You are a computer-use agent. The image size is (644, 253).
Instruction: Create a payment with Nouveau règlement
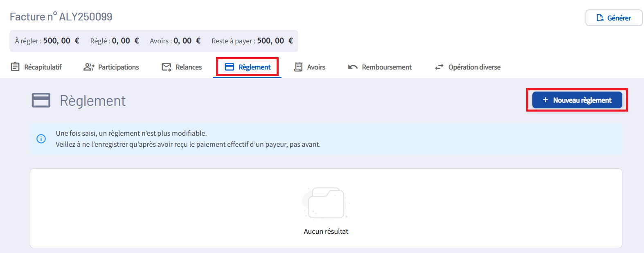click(577, 100)
